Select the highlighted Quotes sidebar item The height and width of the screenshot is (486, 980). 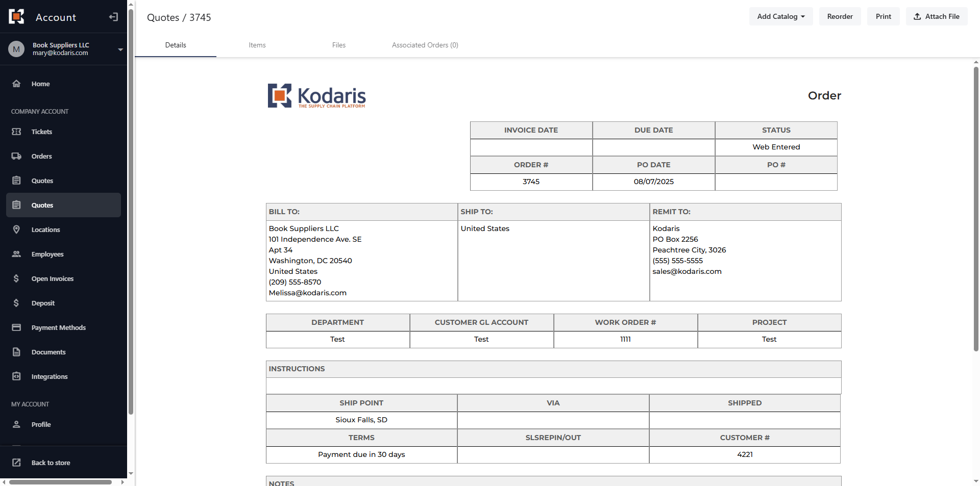coord(63,205)
